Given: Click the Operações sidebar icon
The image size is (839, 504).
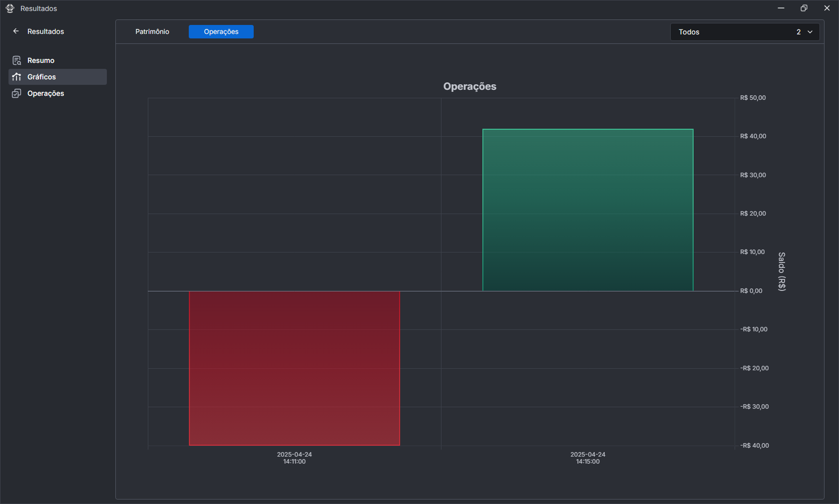Looking at the screenshot, I should pos(16,93).
